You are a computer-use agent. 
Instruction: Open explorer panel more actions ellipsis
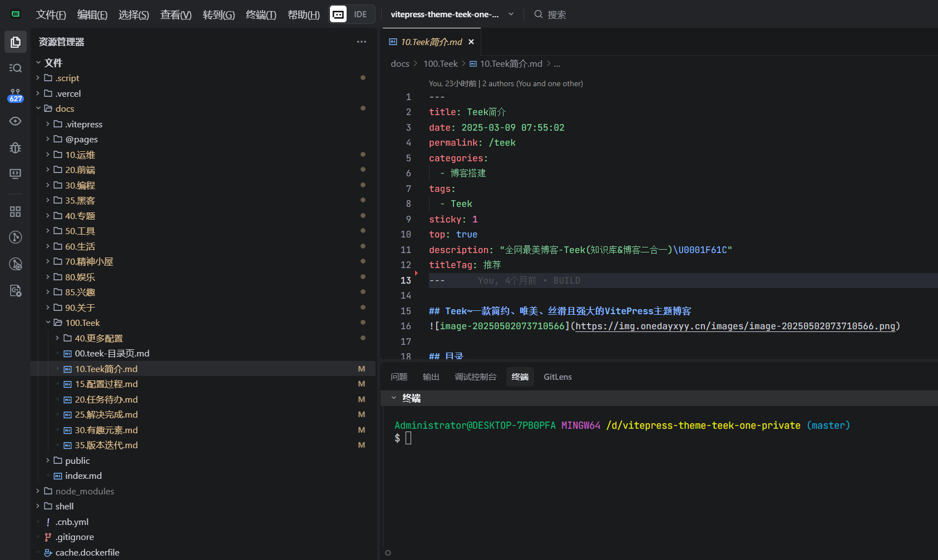pyautogui.click(x=362, y=42)
